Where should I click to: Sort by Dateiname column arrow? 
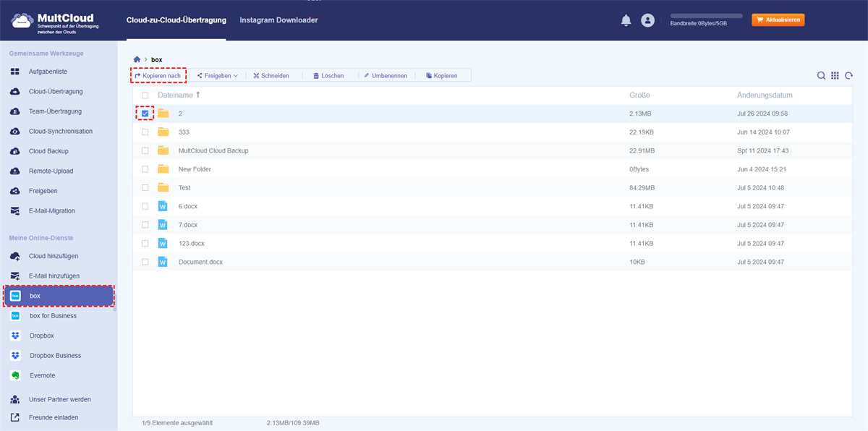197,95
